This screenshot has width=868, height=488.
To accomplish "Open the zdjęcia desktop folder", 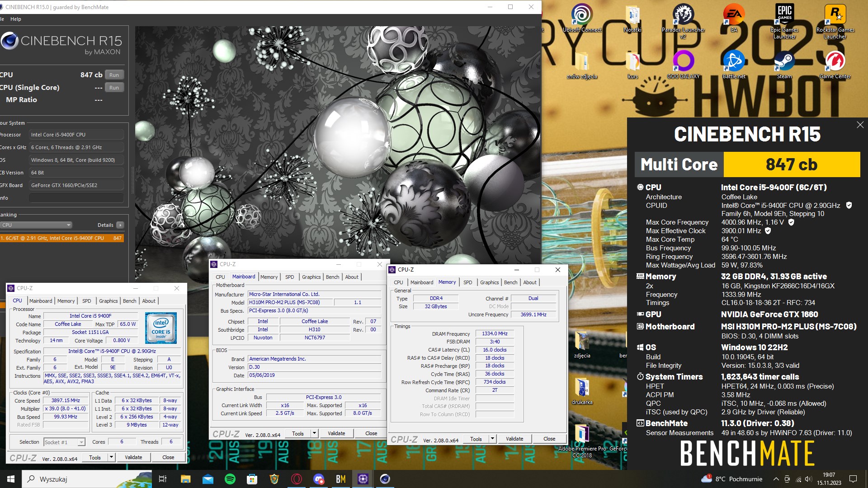I will coord(582,345).
